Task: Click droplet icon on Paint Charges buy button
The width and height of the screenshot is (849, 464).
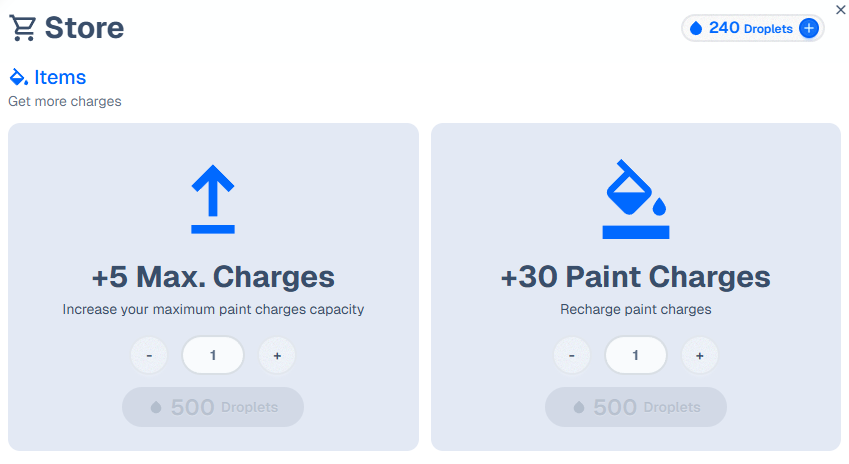Action: point(579,407)
